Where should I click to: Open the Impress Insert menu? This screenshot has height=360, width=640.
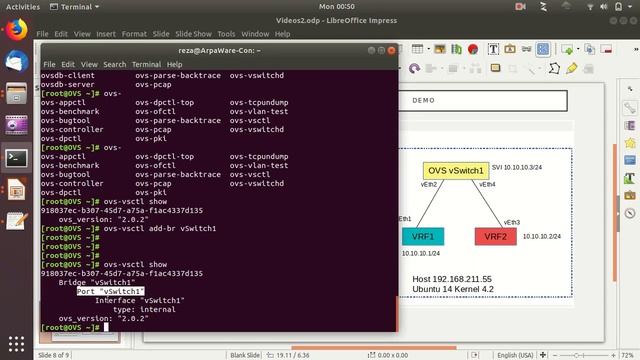[x=106, y=34]
